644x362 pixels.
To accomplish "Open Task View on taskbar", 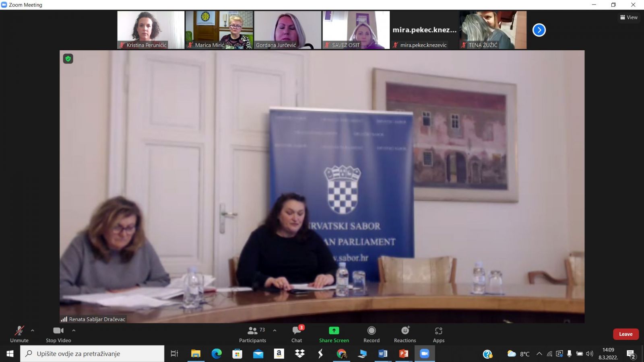I will click(x=174, y=354).
